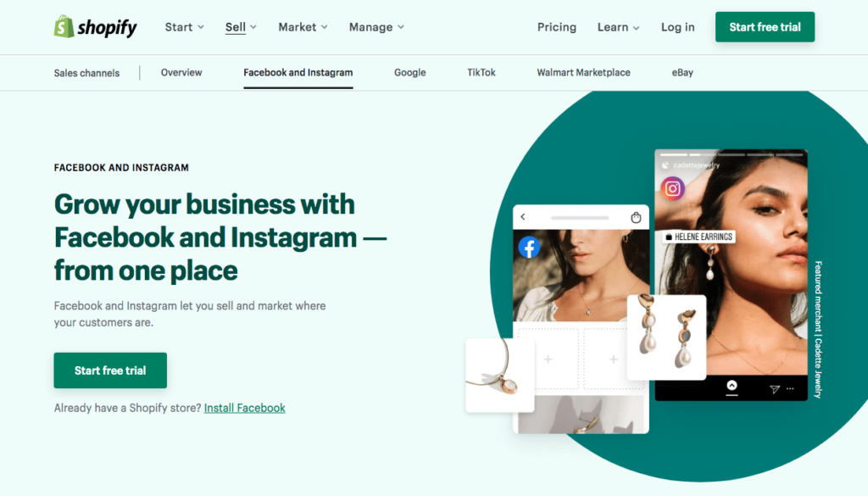Expand the Learn dropdown menu
868x496 pixels.
pyautogui.click(x=618, y=27)
